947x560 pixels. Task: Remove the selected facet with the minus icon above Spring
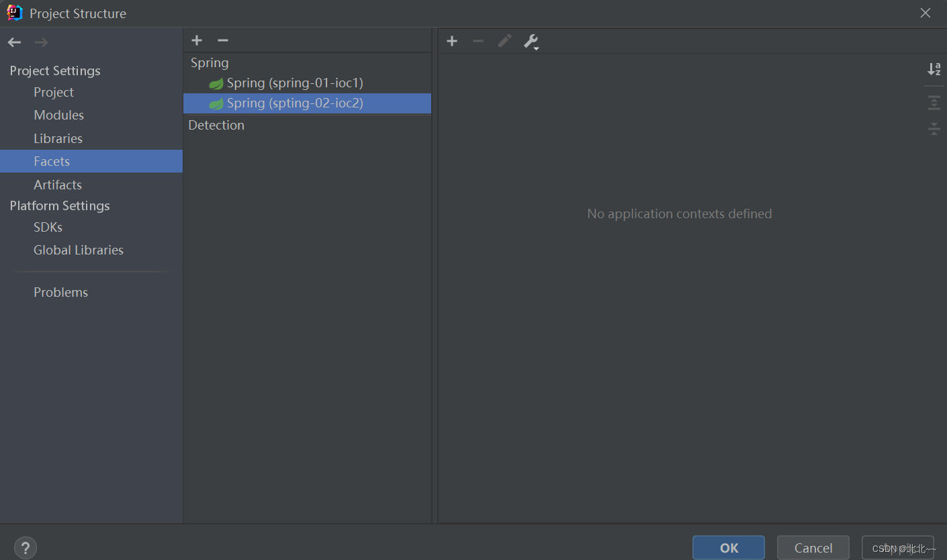tap(223, 41)
